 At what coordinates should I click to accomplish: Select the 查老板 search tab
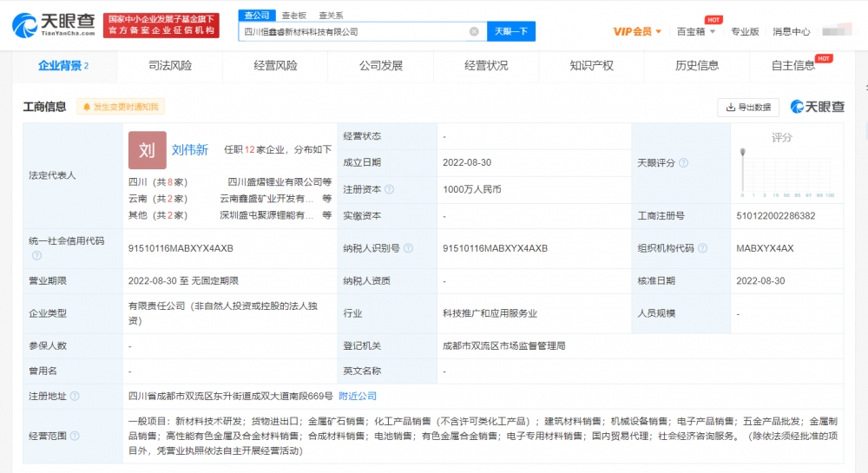coord(294,16)
